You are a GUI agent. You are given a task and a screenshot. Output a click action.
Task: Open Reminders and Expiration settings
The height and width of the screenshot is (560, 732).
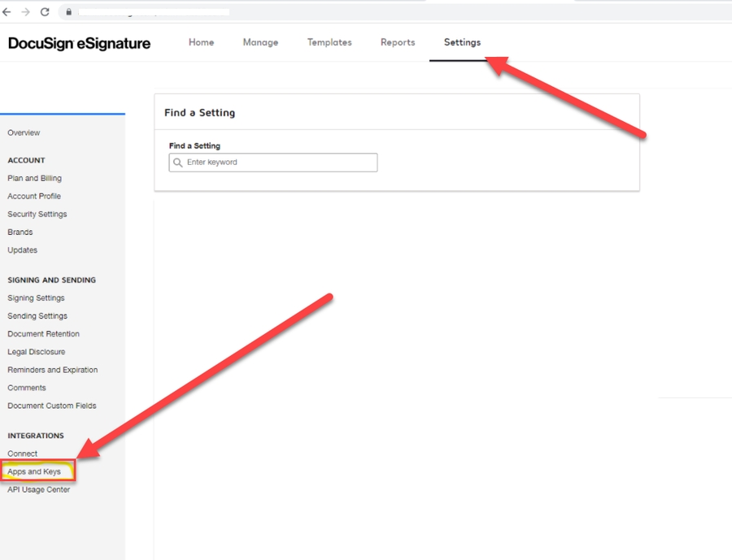coord(52,370)
